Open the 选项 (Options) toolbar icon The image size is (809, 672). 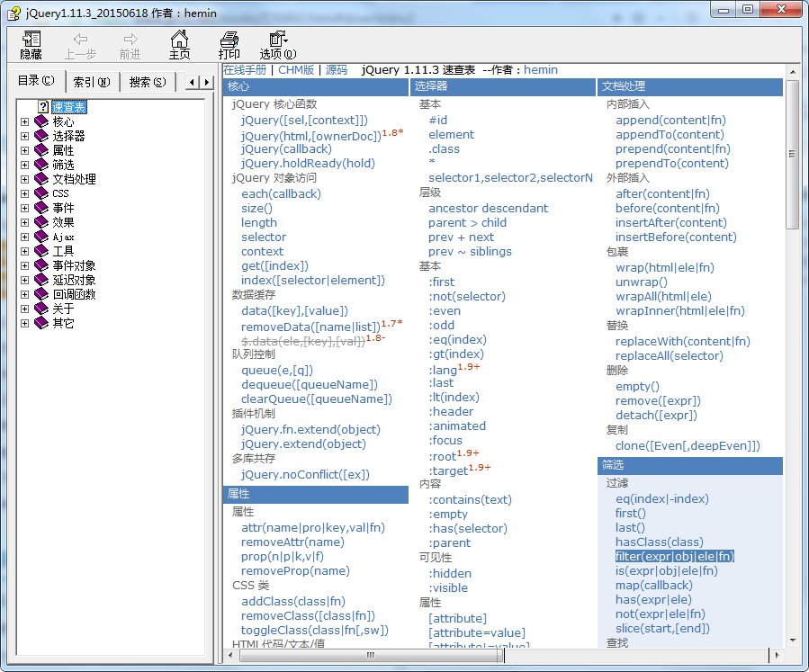(x=277, y=40)
